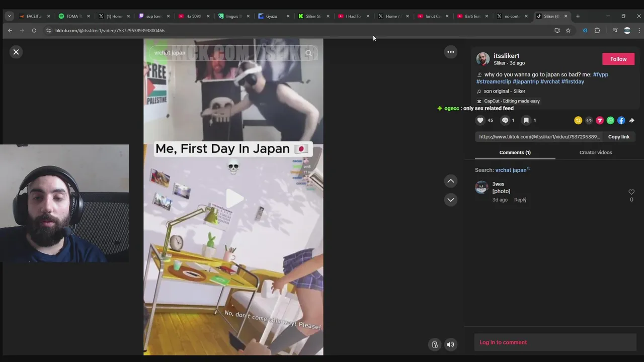Screen dimensions: 644x362
Task: Switch to the Ionut YouTube tab
Action: [x=432, y=16]
